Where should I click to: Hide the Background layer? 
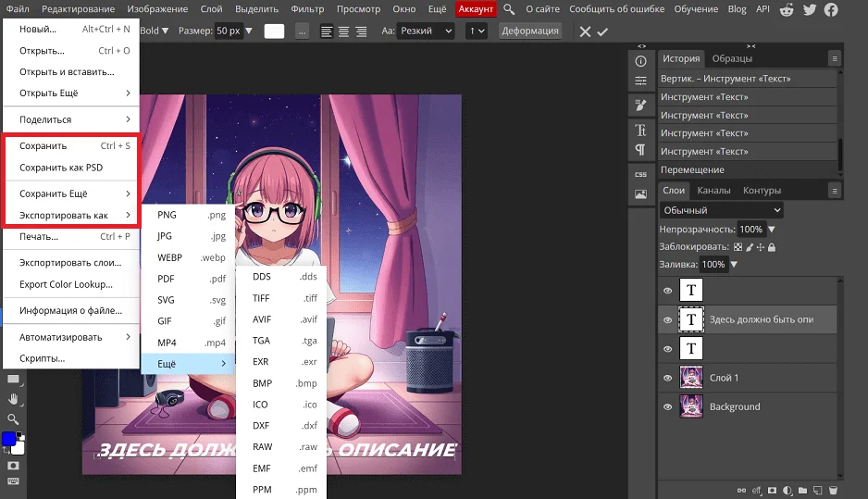[667, 406]
